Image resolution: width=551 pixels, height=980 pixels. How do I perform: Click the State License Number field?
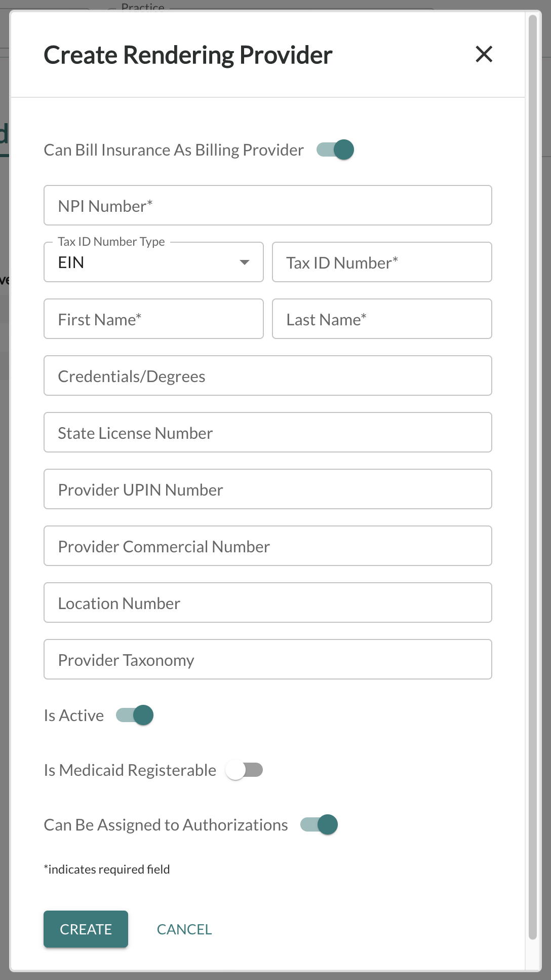click(268, 432)
